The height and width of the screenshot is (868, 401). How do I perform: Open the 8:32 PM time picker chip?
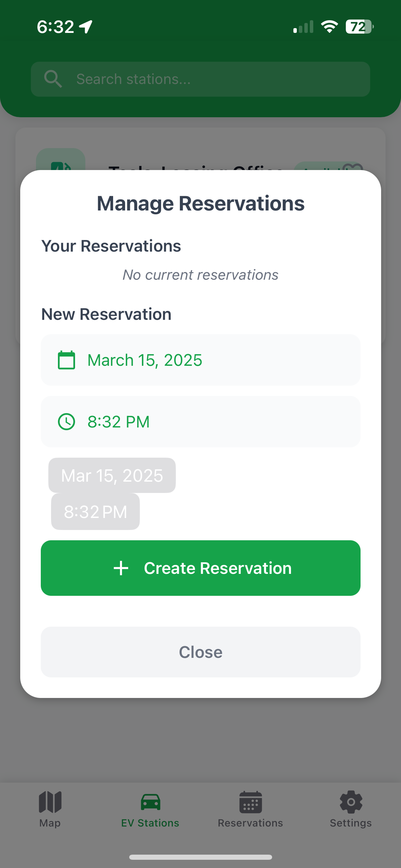(x=95, y=512)
